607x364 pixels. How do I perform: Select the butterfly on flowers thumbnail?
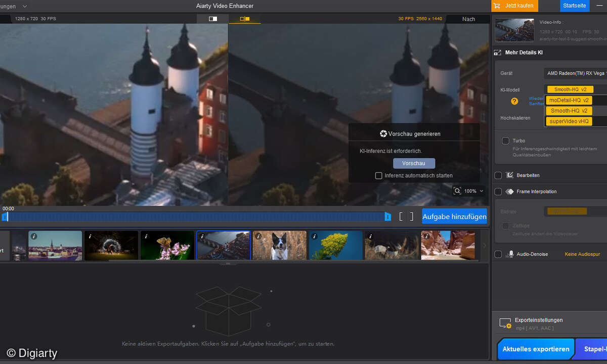pyautogui.click(x=167, y=246)
